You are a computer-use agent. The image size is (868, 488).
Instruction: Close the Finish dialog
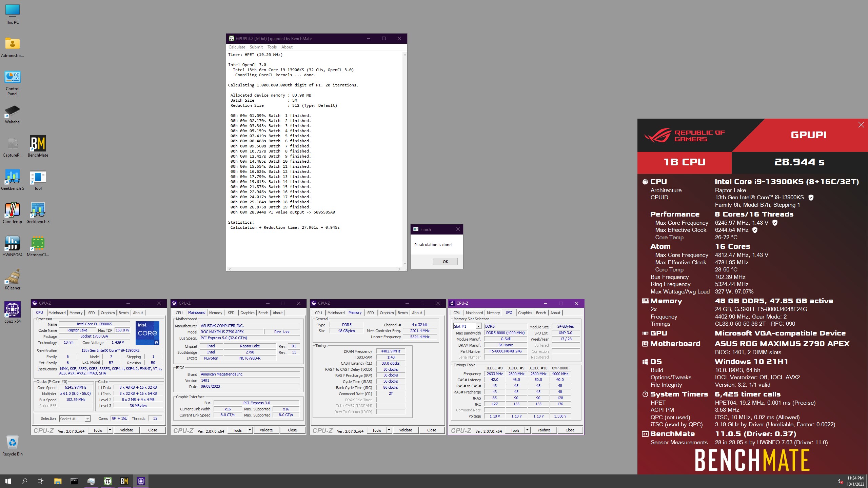coord(458,229)
